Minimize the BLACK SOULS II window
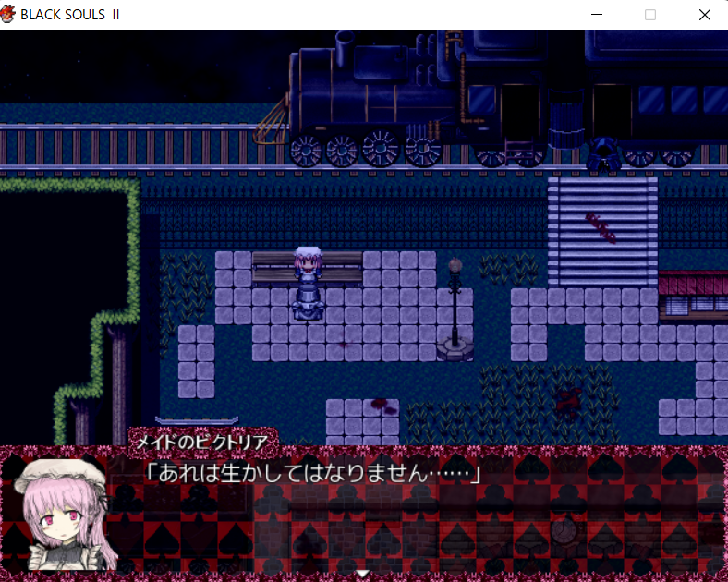 coord(597,15)
